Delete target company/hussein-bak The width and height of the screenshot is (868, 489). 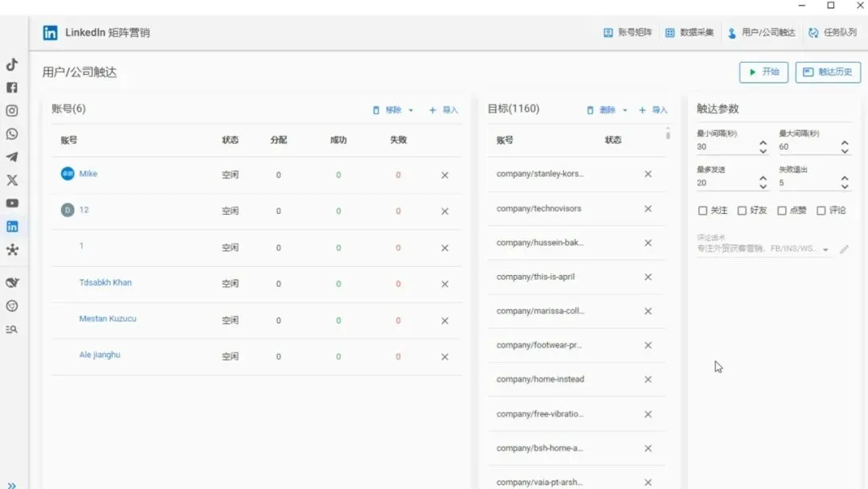648,243
